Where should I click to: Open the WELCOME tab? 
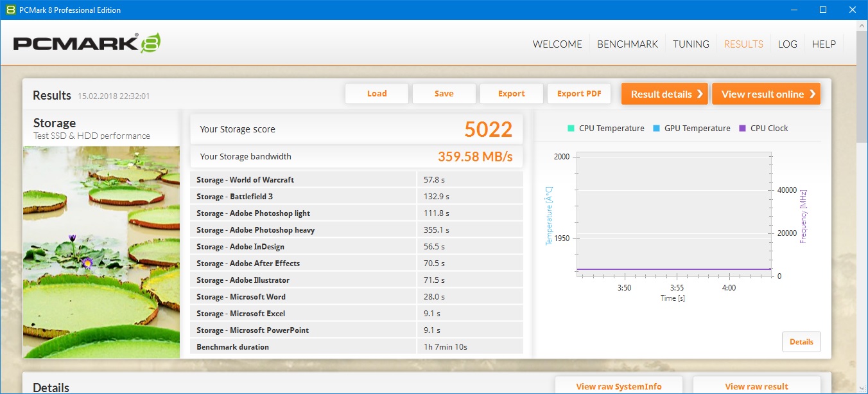[557, 44]
